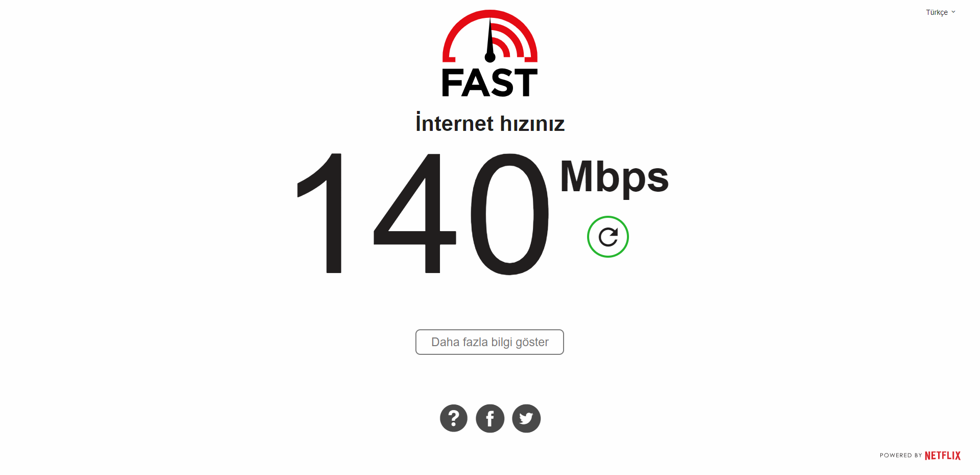The height and width of the screenshot is (475, 980).
Task: Visit the NETFLIX logo link
Action: [943, 456]
